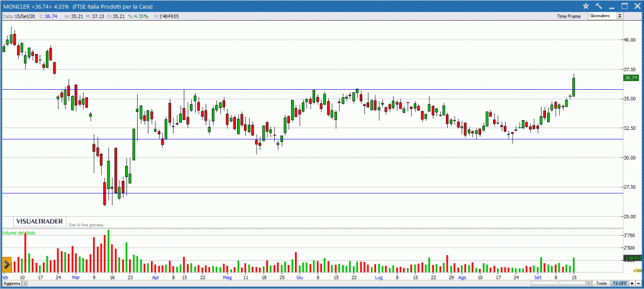The image size is (644, 289).
Task: Expand the orange side panel arrow
Action: coord(6,264)
